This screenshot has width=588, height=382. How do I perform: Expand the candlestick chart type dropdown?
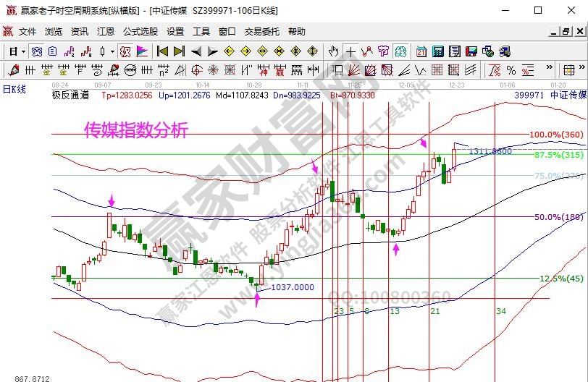112,51
